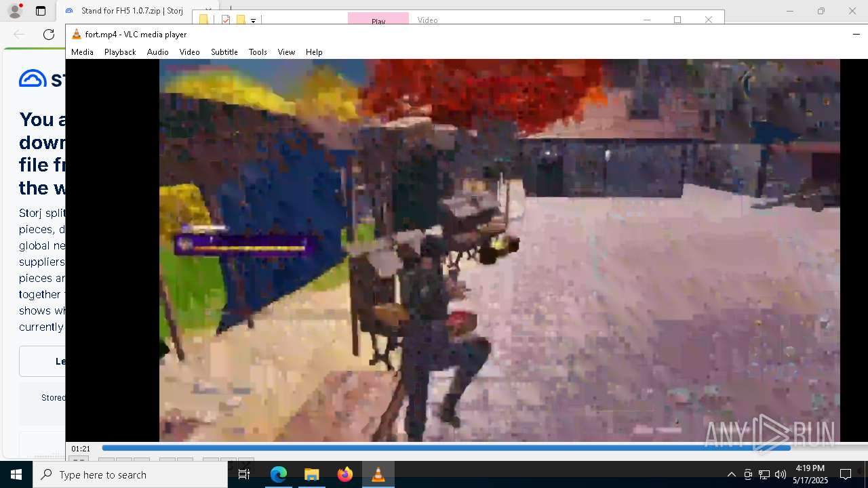
Task: Open the Subtitle menu in VLC
Action: [x=224, y=52]
